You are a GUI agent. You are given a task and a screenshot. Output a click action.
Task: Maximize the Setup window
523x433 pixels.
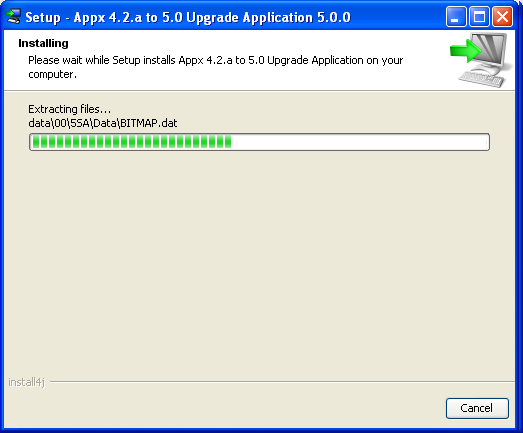(479, 16)
